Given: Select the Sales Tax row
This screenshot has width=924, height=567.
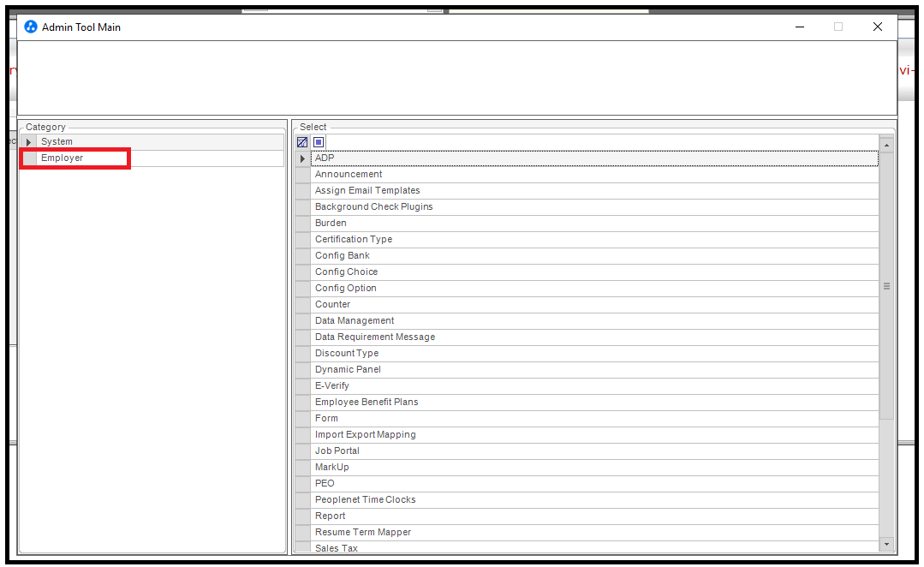Looking at the screenshot, I should point(594,547).
